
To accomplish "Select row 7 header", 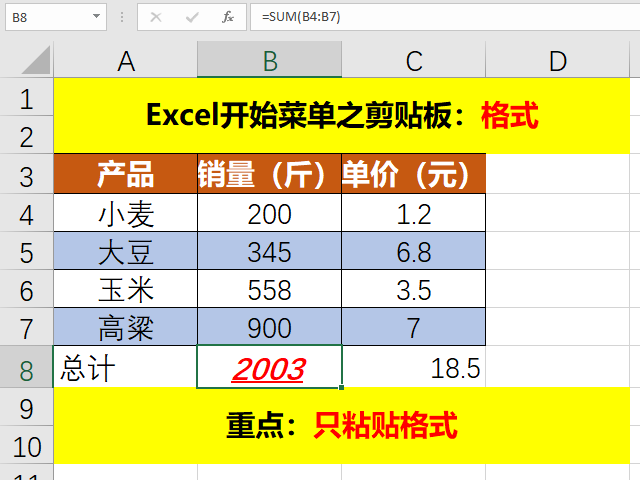I will tap(27, 327).
